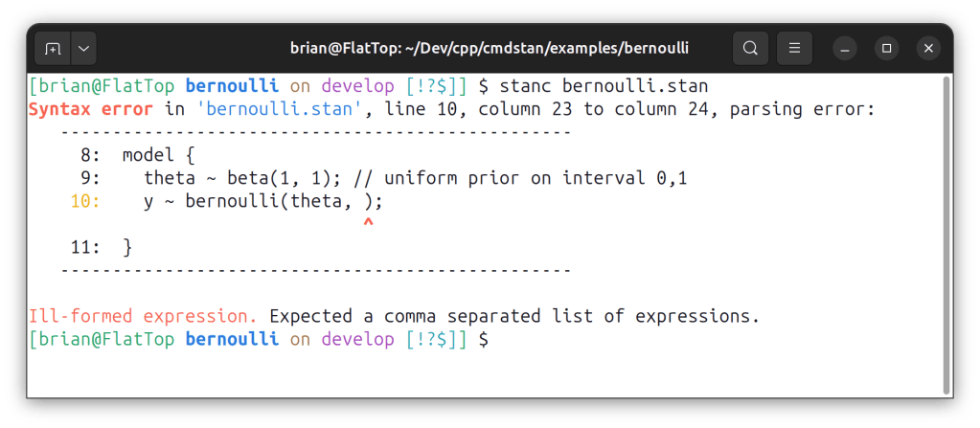Click 'develop' branch name in the last prompt
Viewport: 980px width, 428px height.
point(357,339)
